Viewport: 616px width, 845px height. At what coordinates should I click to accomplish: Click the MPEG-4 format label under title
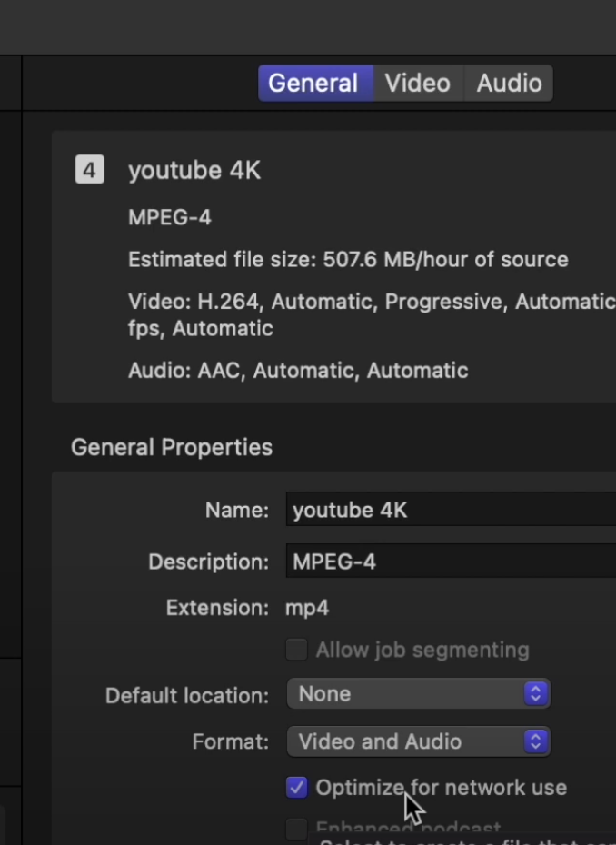[170, 218]
